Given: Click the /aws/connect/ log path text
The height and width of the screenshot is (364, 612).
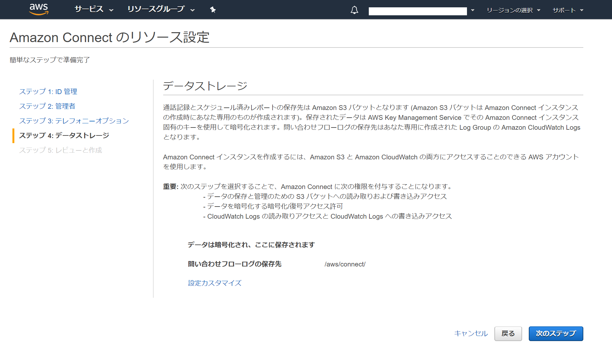Looking at the screenshot, I should tap(345, 264).
